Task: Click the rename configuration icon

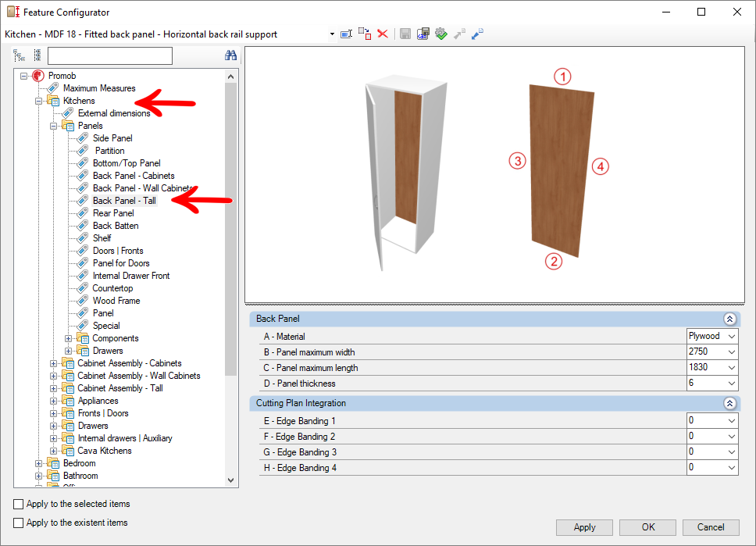Action: (x=346, y=34)
